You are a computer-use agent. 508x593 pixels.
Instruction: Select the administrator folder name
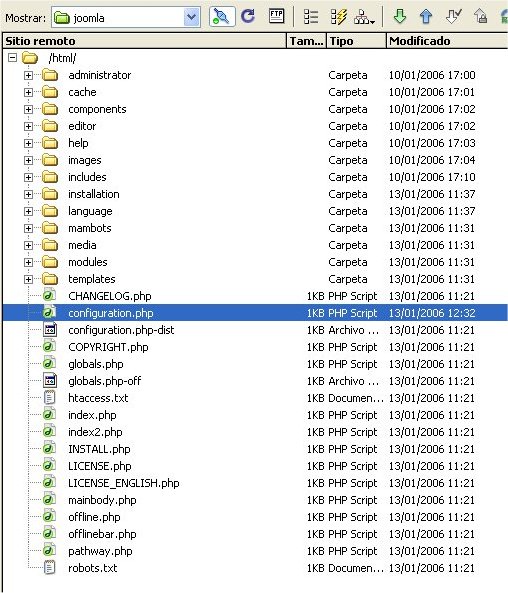pyautogui.click(x=99, y=75)
